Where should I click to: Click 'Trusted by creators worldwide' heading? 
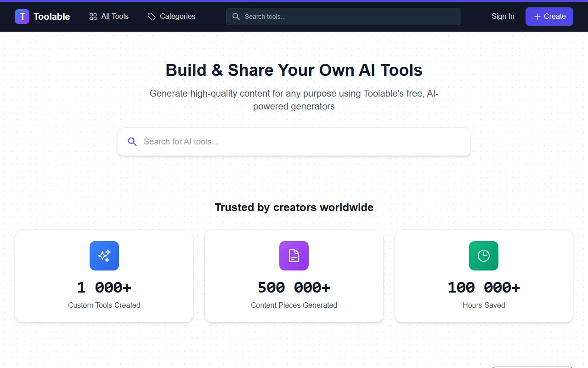[294, 207]
